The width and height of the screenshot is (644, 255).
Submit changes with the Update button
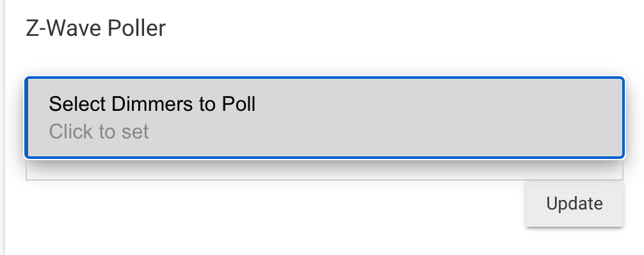pos(574,204)
